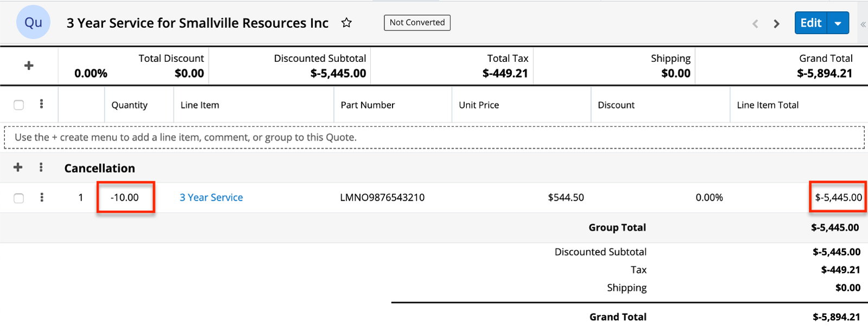This screenshot has height=331, width=868.
Task: Click the Unit Price column header
Action: (478, 105)
